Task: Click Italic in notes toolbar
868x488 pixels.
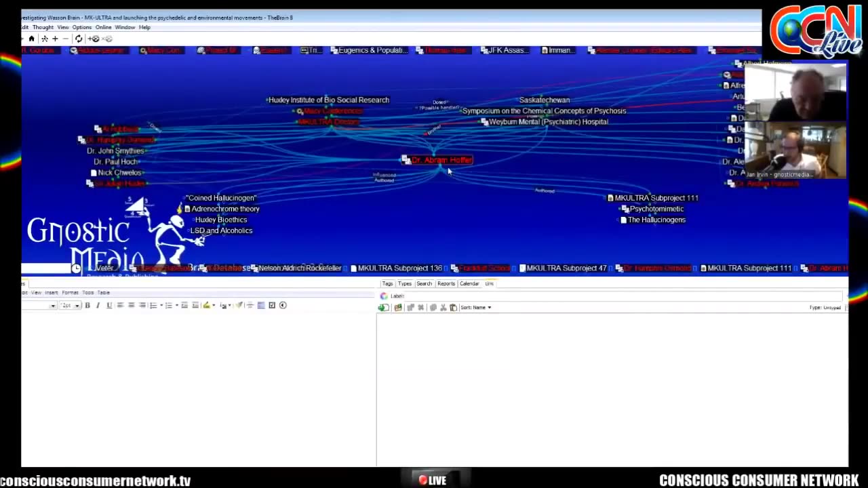Action: point(98,305)
